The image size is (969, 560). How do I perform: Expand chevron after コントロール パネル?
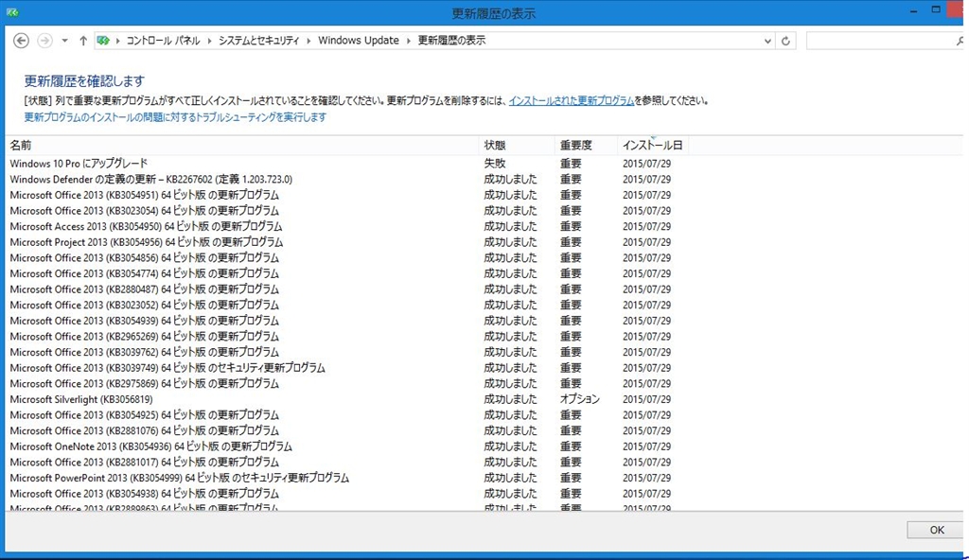tap(209, 41)
